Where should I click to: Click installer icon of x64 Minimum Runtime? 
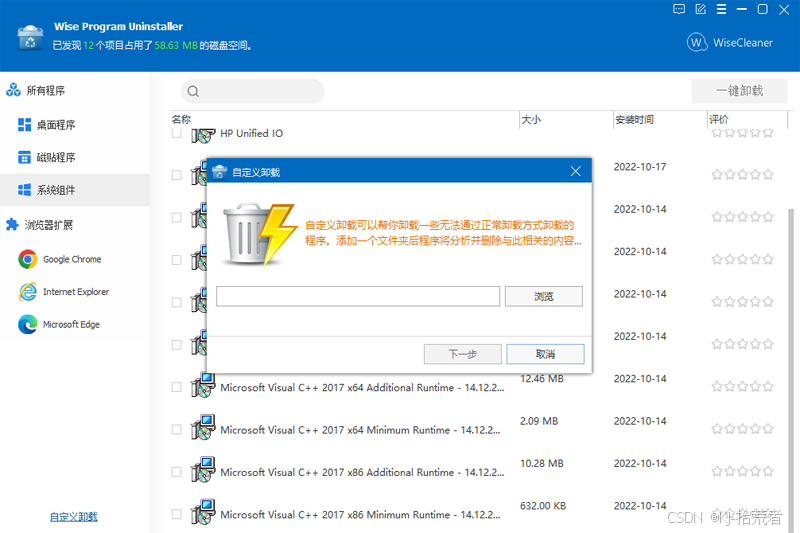tap(203, 427)
